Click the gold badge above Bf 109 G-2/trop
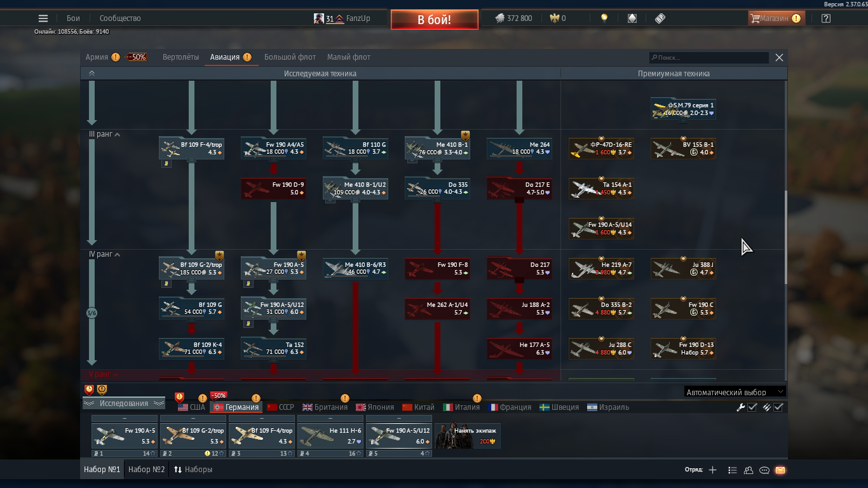This screenshot has width=868, height=488. (219, 255)
